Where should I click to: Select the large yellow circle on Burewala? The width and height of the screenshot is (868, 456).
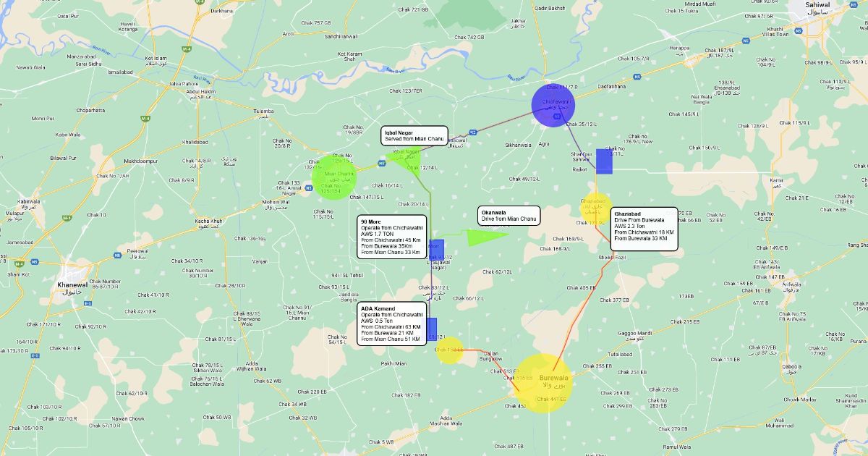pos(542,383)
